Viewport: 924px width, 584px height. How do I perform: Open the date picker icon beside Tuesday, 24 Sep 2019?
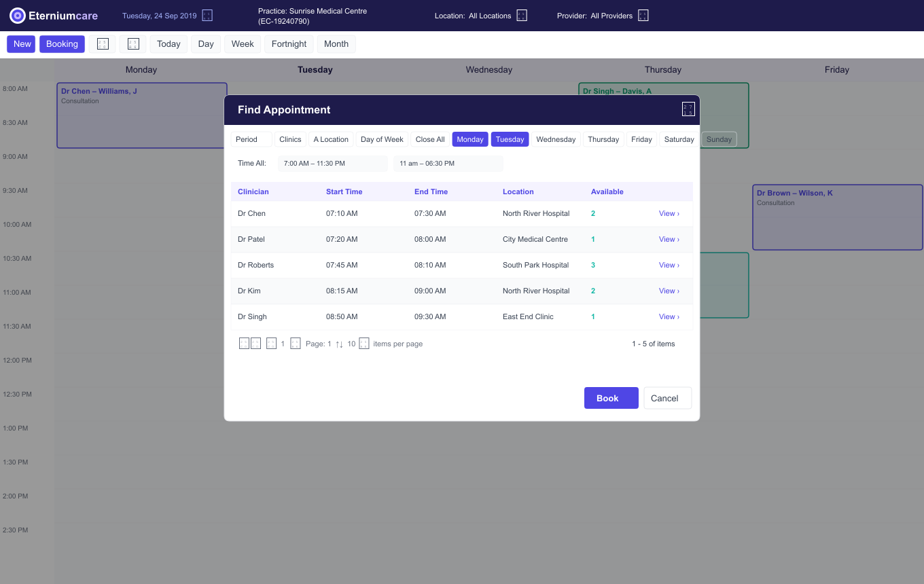tap(207, 16)
